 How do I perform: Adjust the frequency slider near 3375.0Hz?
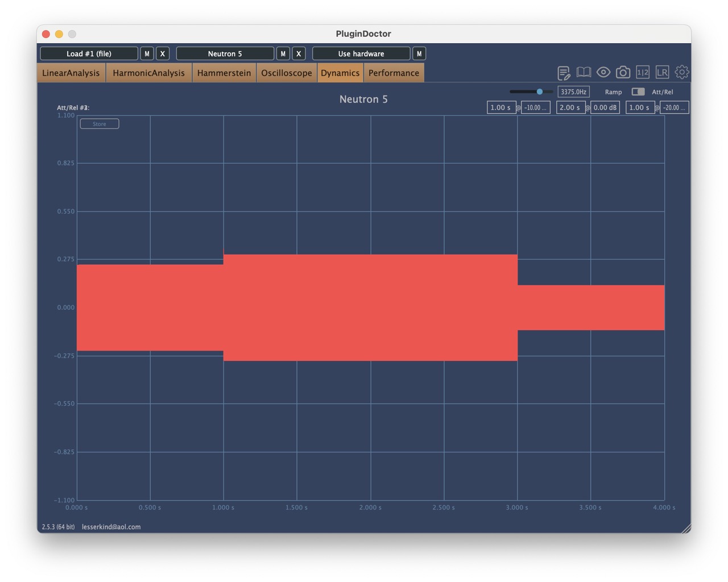tap(539, 92)
